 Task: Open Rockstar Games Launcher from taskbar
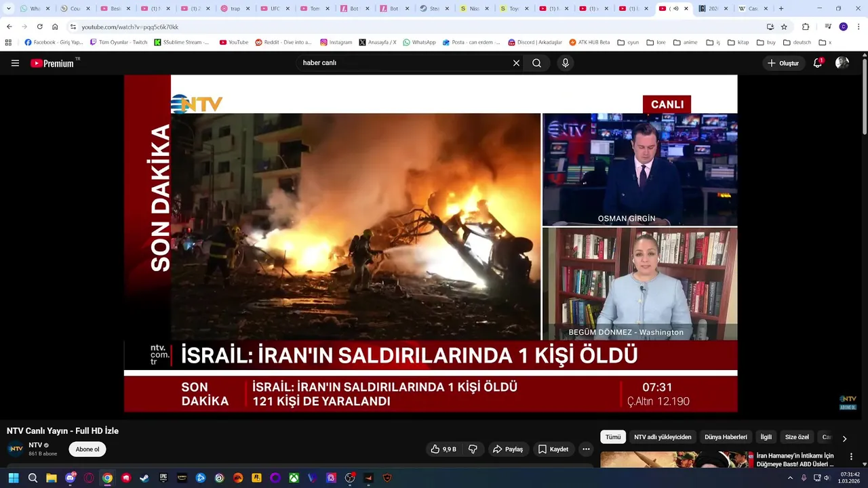click(256, 478)
